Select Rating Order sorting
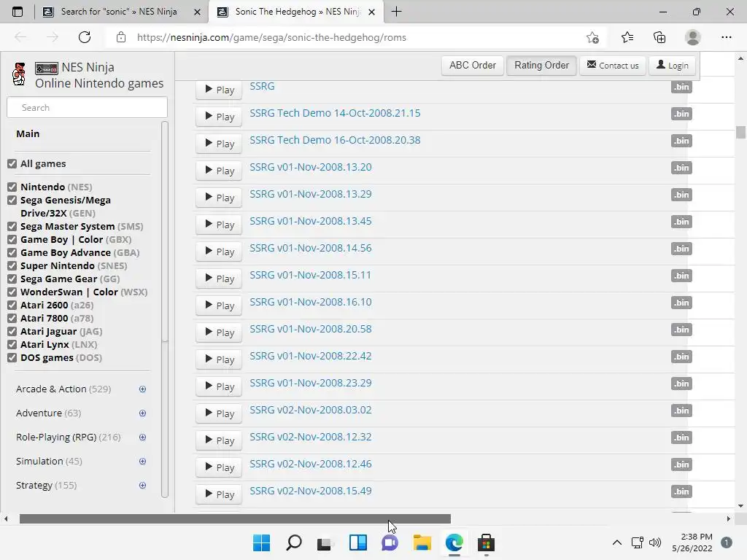The image size is (747, 560). (542, 65)
